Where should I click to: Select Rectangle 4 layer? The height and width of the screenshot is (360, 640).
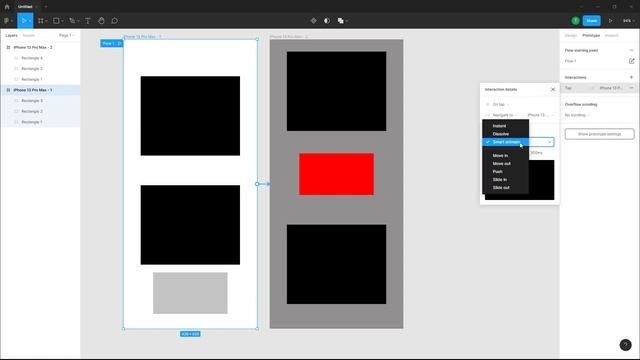pyautogui.click(x=32, y=58)
